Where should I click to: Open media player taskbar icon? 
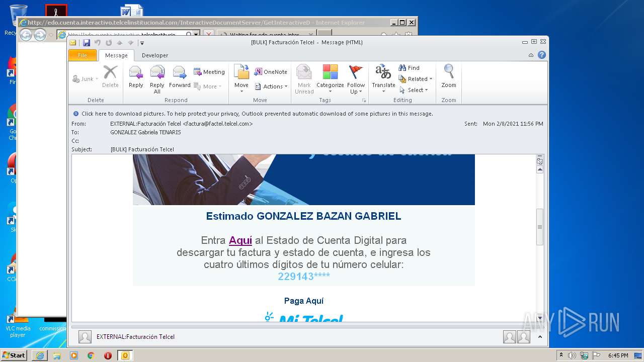click(74, 355)
